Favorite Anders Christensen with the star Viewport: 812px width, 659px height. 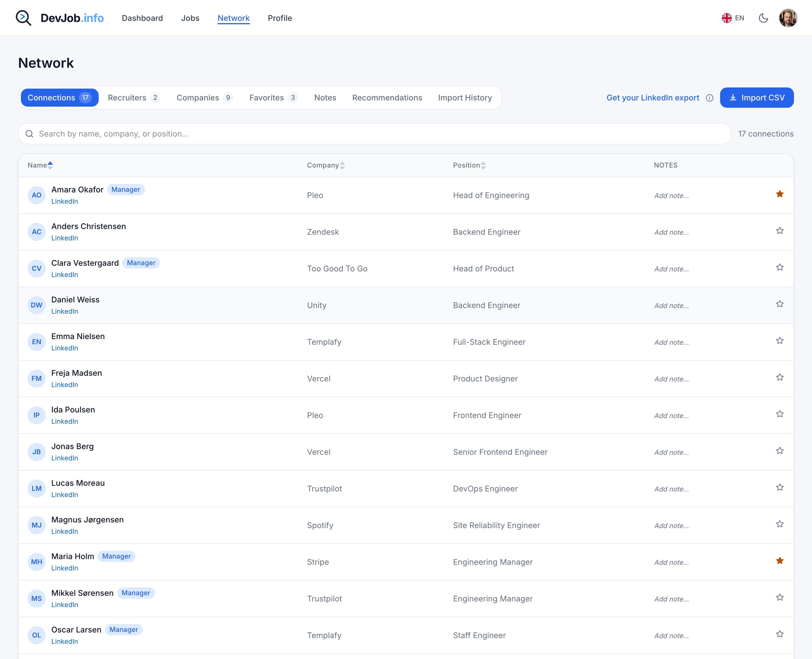pyautogui.click(x=780, y=231)
